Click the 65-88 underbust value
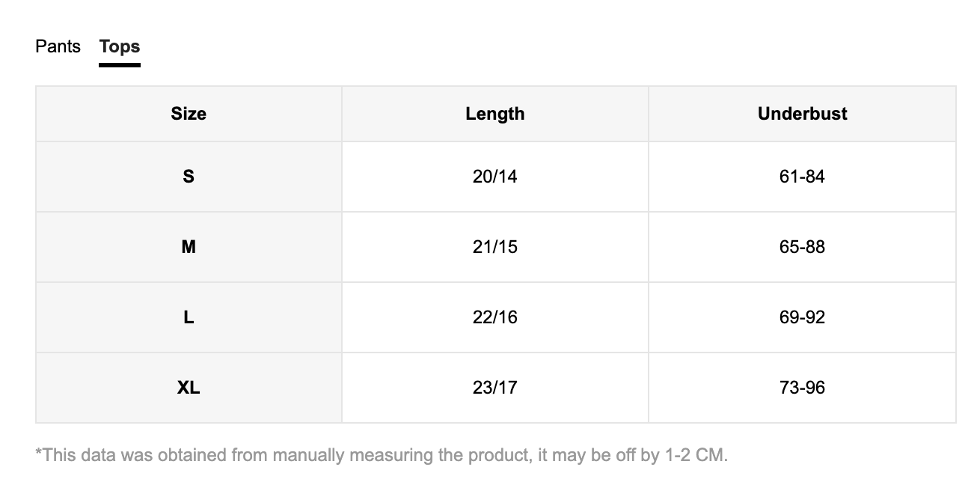The height and width of the screenshot is (479, 980). pyautogui.click(x=802, y=247)
